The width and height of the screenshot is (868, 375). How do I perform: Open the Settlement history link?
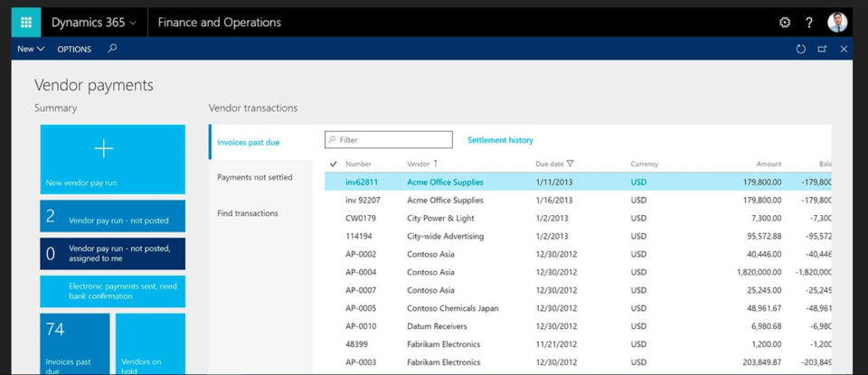tap(500, 140)
